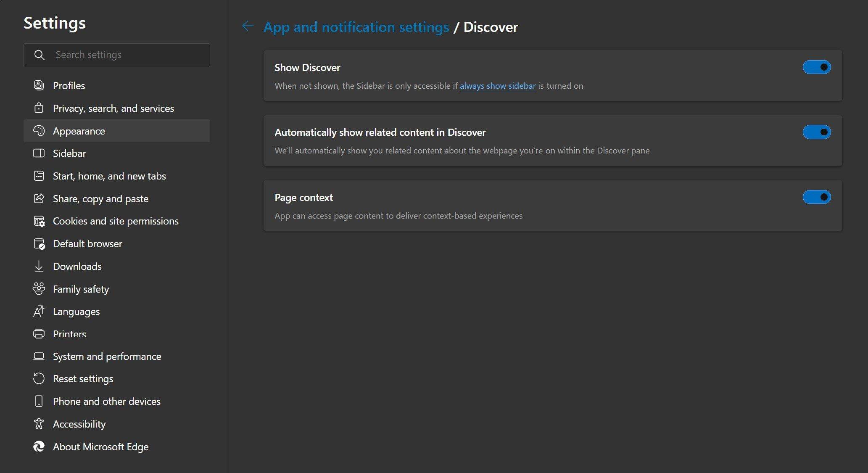Click the Reset settings icon
This screenshot has height=473, width=868.
tap(39, 378)
